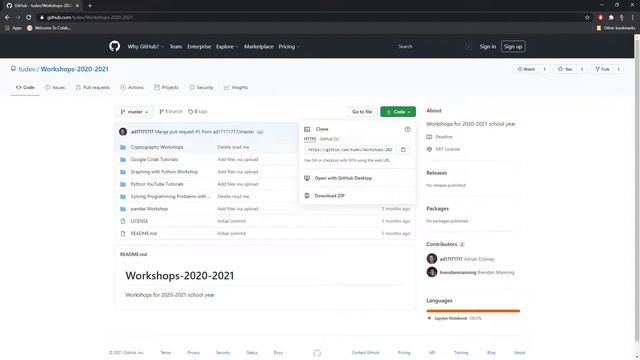Select the GitHub CLI clone option
Image resolution: width=640 pixels, height=360 pixels.
click(329, 139)
